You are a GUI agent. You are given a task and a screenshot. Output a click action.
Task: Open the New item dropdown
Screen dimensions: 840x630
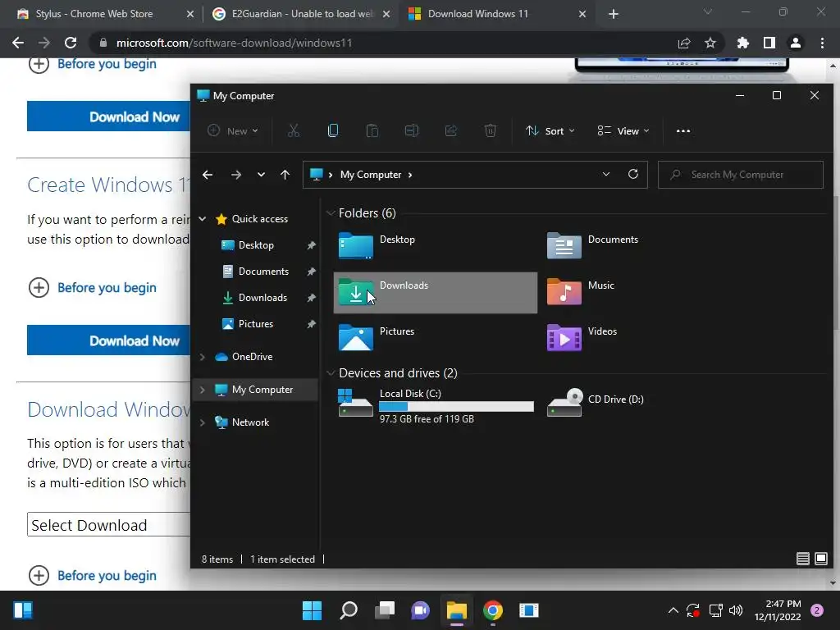(233, 130)
